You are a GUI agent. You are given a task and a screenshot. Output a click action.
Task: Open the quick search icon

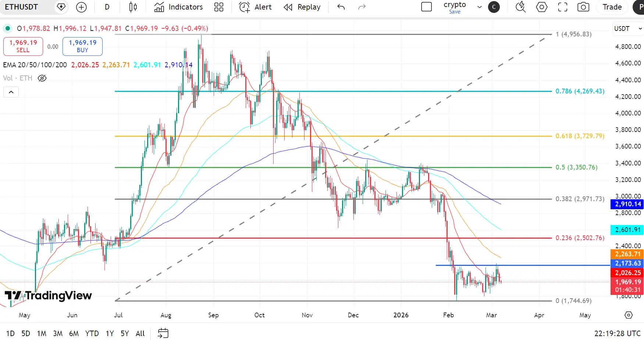pos(520,7)
